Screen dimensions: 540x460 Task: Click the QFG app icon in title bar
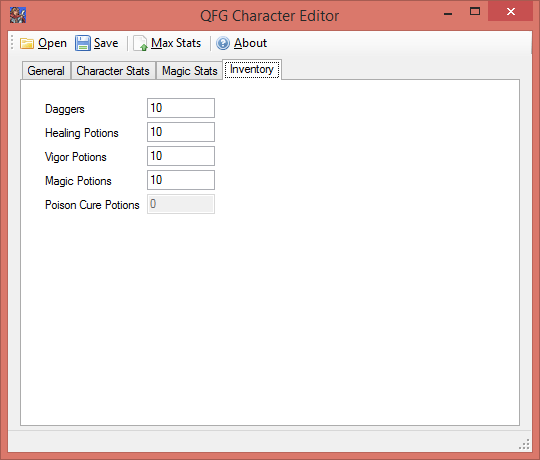[18, 15]
